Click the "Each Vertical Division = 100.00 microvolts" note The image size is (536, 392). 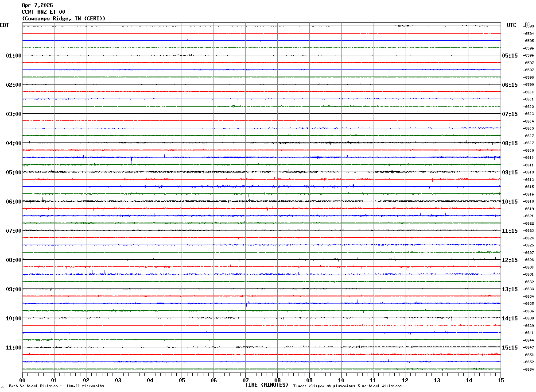(x=56, y=386)
